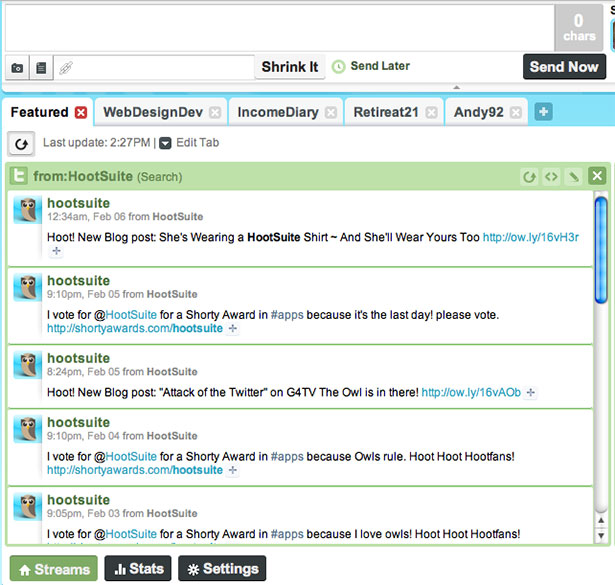Click hootsuite username on 8:24pm Feb 05 tweet
This screenshot has height=585, width=615.
coord(78,358)
